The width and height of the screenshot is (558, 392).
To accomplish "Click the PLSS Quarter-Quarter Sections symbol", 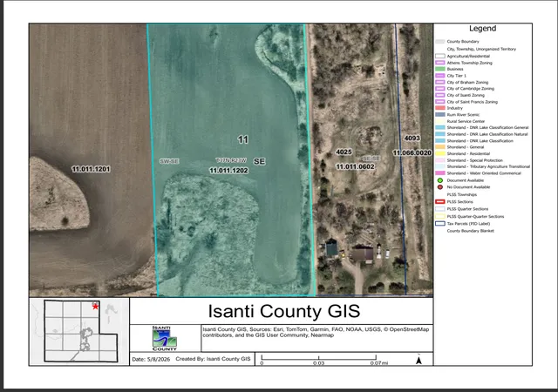I will click(440, 216).
